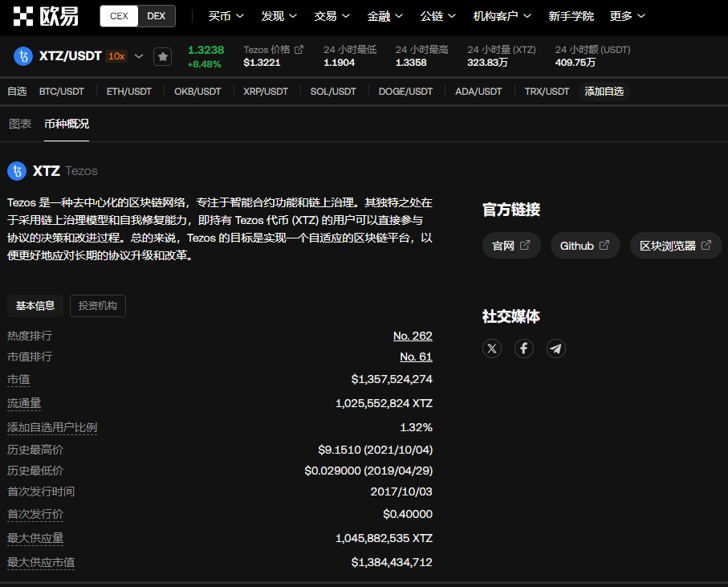Expand the 买币 dropdown menu
The height and width of the screenshot is (587, 728).
226,16
